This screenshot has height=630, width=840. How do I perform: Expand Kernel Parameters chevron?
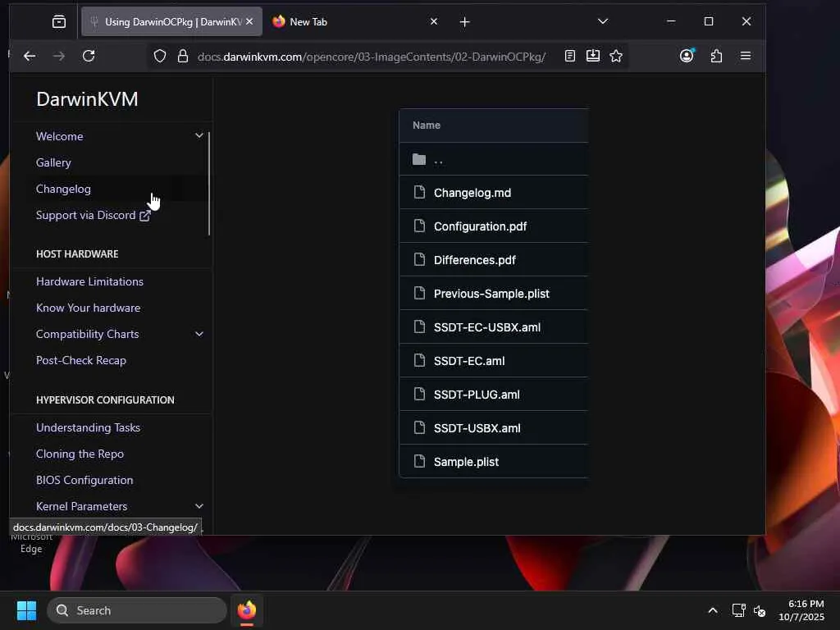(x=199, y=506)
